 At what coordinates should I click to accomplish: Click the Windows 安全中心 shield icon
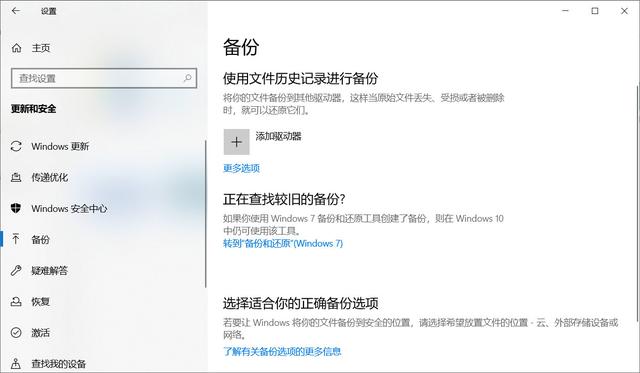click(16, 208)
